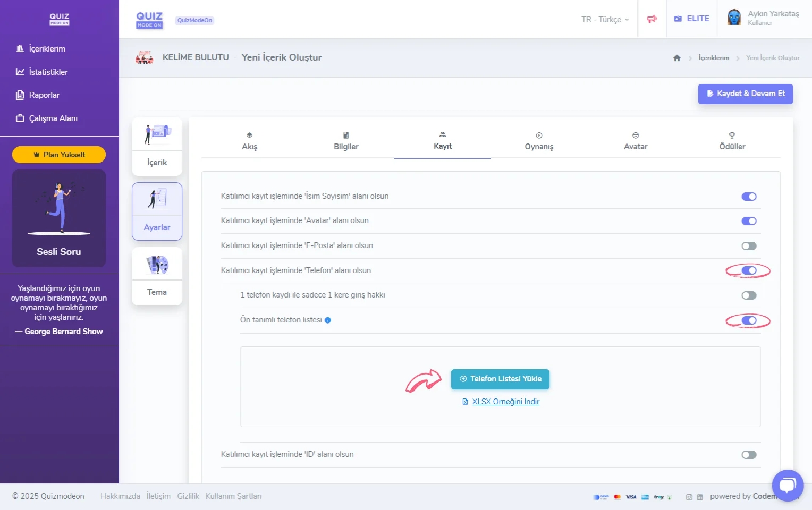Open the TR - Türkçe language dropdown
Image resolution: width=812 pixels, height=510 pixels.
[604, 19]
